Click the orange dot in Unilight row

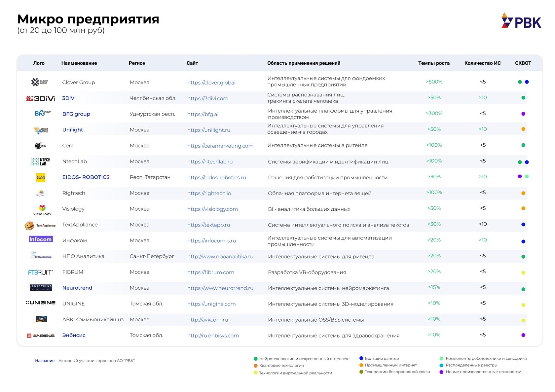click(x=523, y=129)
